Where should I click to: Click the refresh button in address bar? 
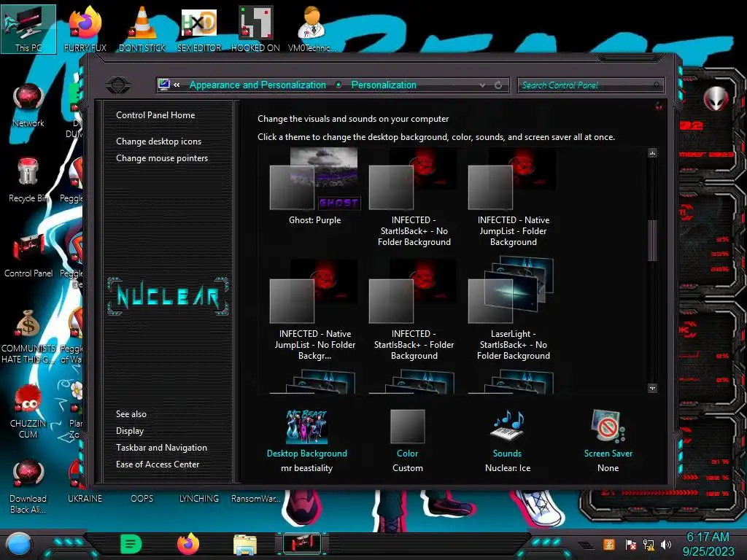498,85
